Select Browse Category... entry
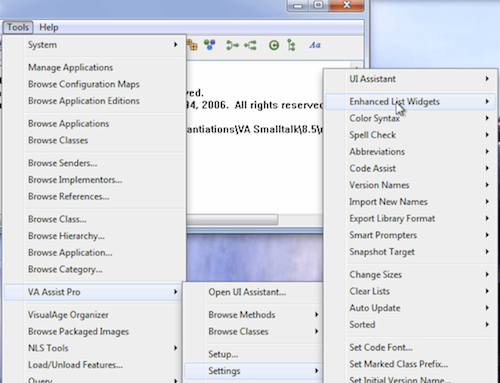Viewport: 500px width, 383px height. click(94, 269)
